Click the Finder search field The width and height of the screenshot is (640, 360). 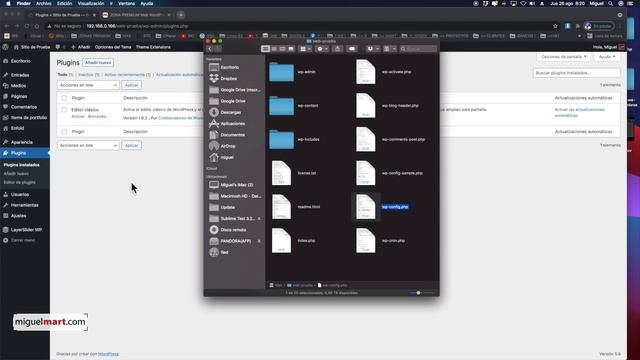418,49
